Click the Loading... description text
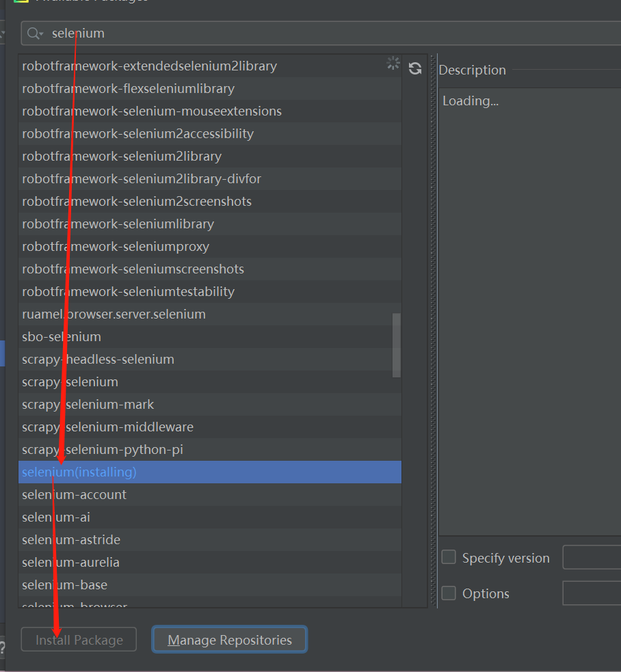621x672 pixels. (471, 100)
